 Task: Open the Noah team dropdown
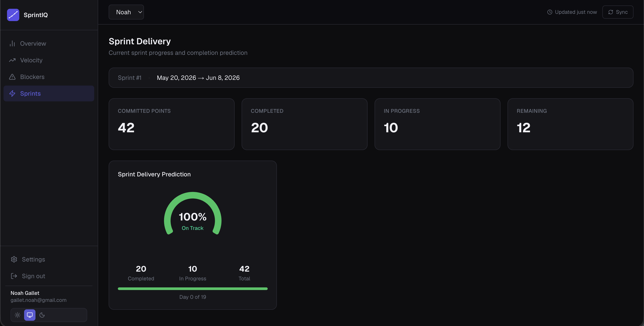point(126,12)
